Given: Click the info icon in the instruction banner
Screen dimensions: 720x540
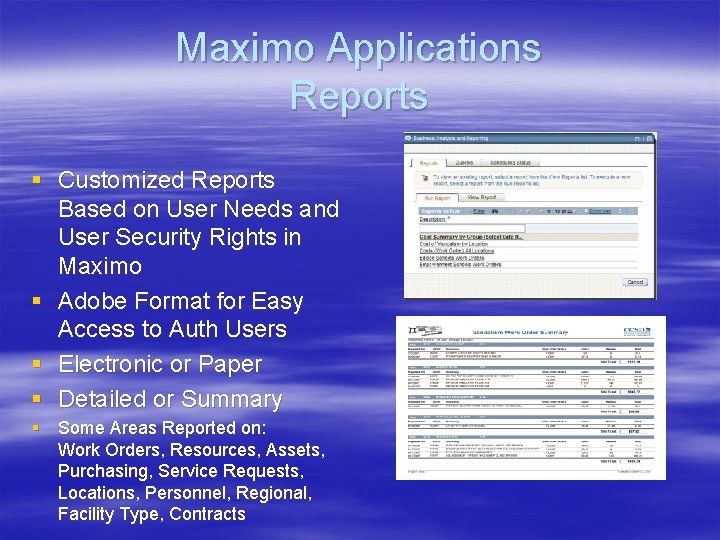Looking at the screenshot, I should point(425,178).
